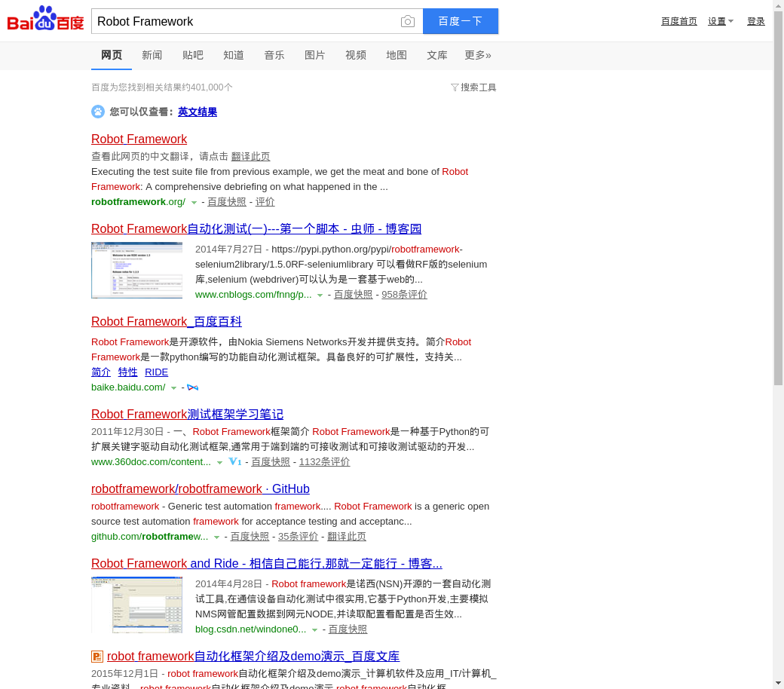Viewport: 784px width, 689px height.
Task: Click the github.com/robotframew... green URL
Action: [149, 537]
